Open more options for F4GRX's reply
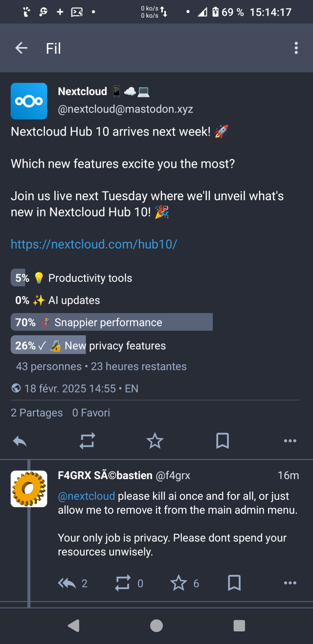 [288, 583]
